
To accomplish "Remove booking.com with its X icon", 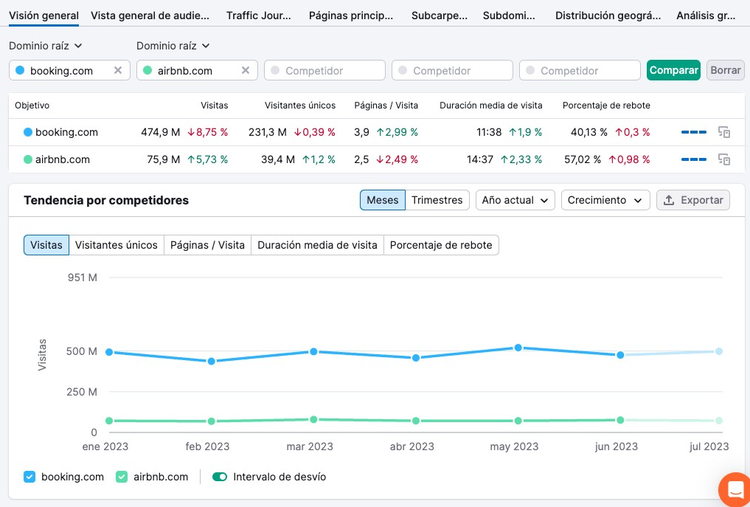I will tap(118, 70).
